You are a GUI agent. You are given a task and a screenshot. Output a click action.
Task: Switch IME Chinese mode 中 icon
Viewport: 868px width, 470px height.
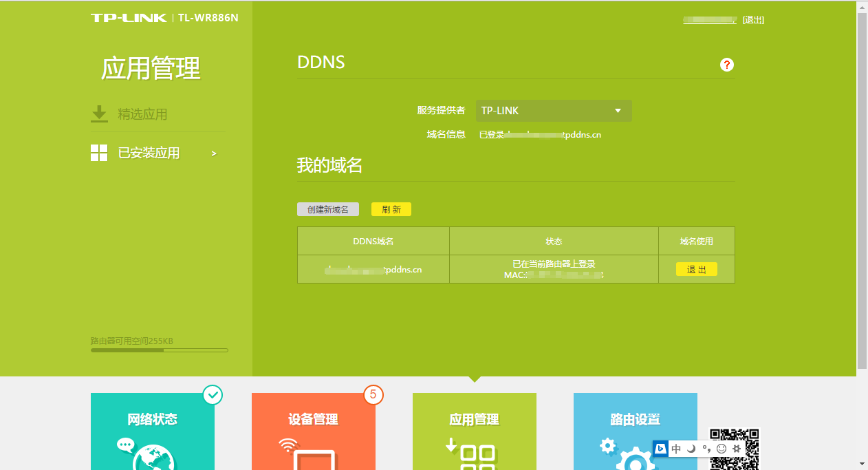tap(676, 449)
